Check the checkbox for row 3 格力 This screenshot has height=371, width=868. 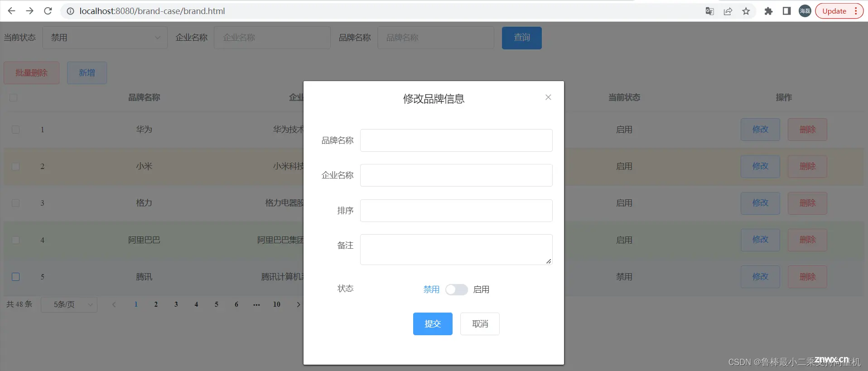15,203
